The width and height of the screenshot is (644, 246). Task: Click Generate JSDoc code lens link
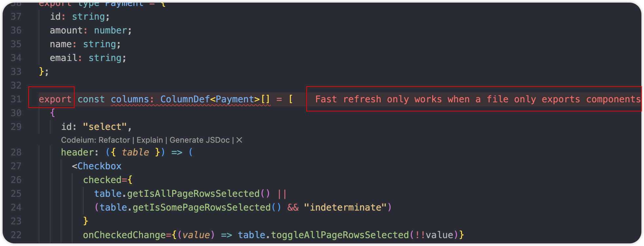(x=199, y=140)
